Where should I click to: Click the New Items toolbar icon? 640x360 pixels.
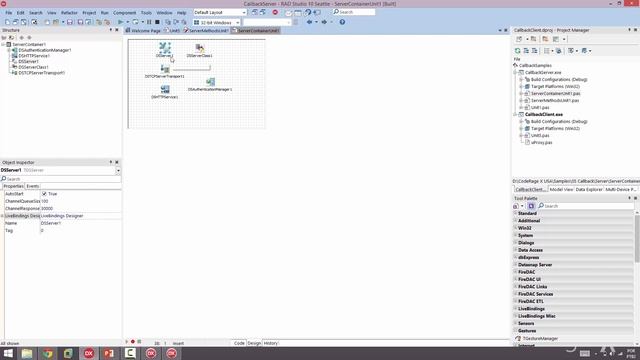point(7,22)
